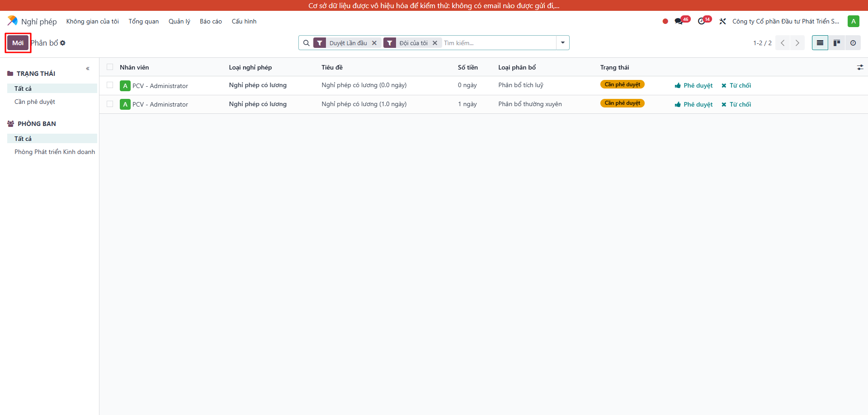Screen dimensions: 868x415
Task: Click the 1-2 / 2 pager counter
Action: point(762,43)
